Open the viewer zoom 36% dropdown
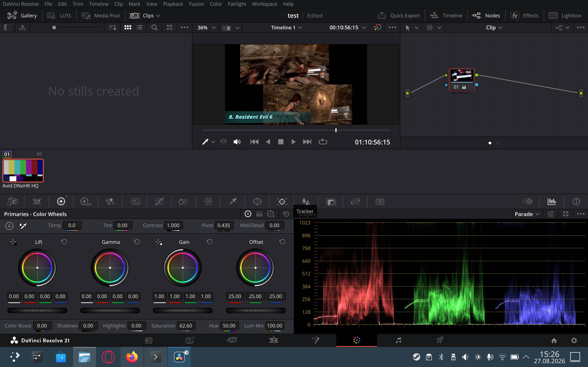The width and height of the screenshot is (588, 367). pyautogui.click(x=206, y=28)
